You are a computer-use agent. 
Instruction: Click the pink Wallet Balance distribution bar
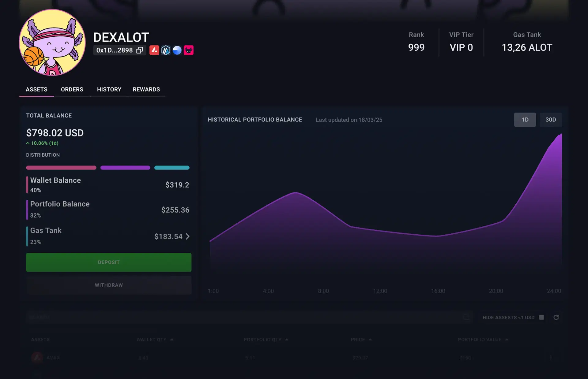pos(61,168)
